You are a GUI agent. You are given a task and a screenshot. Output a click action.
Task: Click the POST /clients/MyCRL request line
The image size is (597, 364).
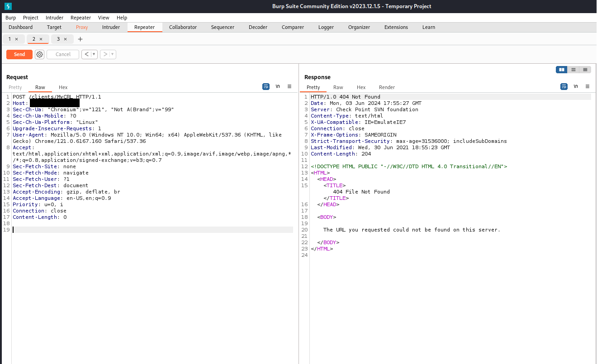57,97
